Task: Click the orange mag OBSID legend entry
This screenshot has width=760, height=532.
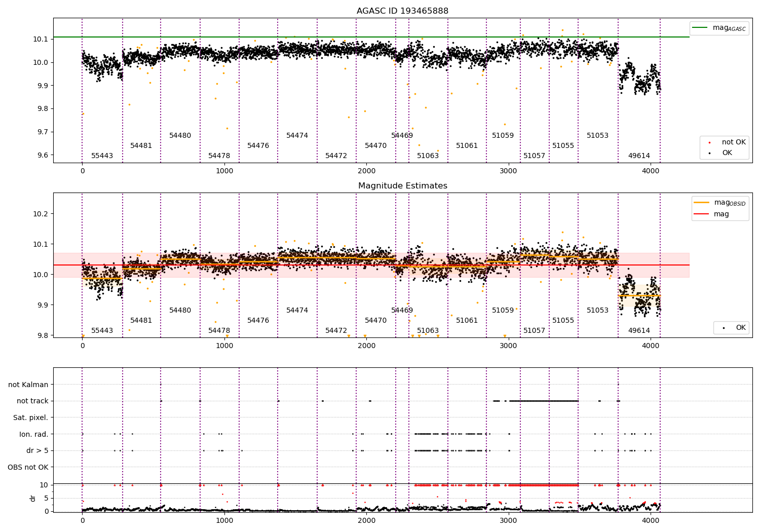Action: tap(719, 203)
